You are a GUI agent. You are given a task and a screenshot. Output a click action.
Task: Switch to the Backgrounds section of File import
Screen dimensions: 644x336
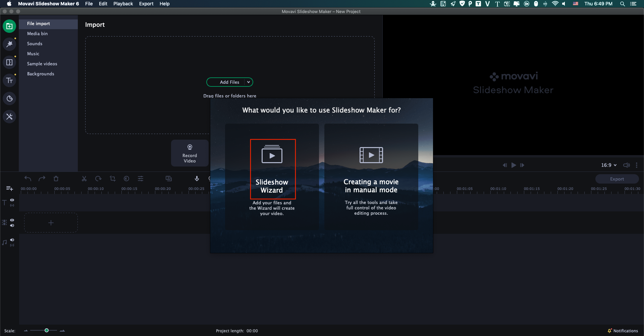coord(41,74)
